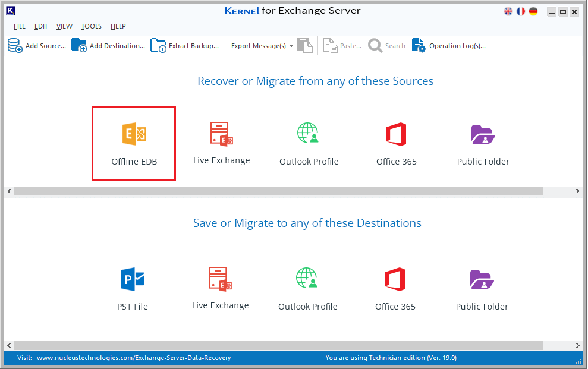Choose PST File destination icon
The width and height of the screenshot is (588, 369).
133,279
